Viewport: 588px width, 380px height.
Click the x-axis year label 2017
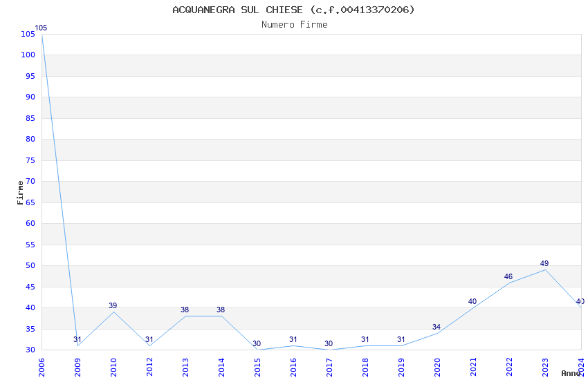(x=329, y=368)
